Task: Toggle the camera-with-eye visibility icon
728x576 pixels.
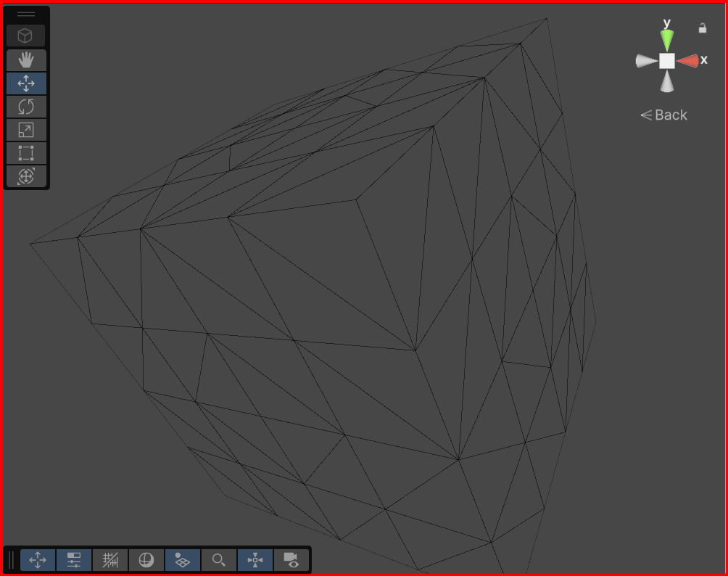Action: [x=291, y=560]
